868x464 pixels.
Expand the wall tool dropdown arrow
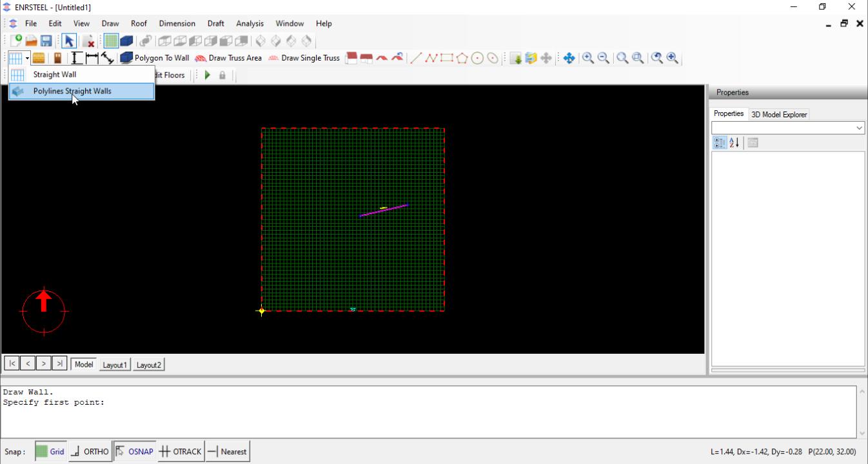(28, 58)
